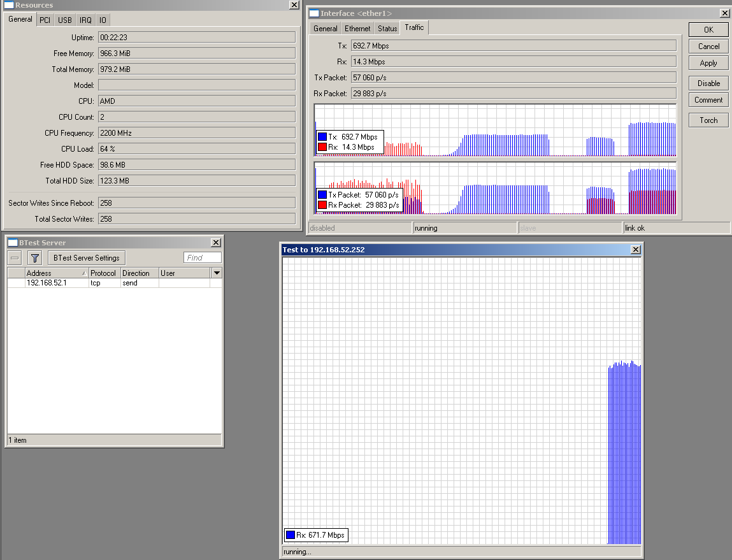Viewport: 732px width, 560px height.
Task: Open the column dropdown arrow in BTest table
Action: point(217,273)
